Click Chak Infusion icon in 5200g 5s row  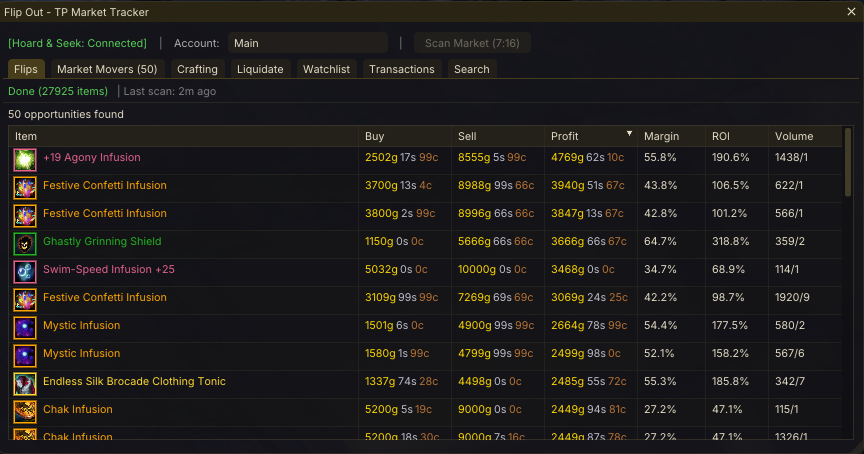pos(25,412)
